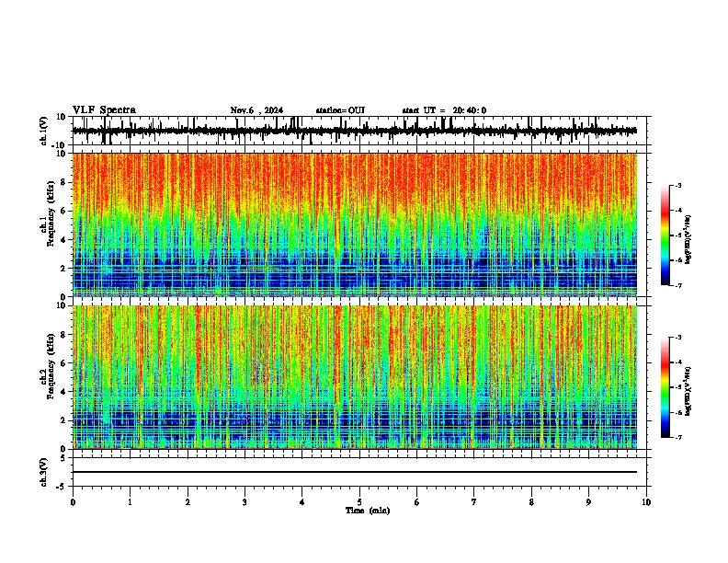Select the date label "Nov.6 , 2024"
Viewport: 728px width, 563px height.
tap(256, 110)
